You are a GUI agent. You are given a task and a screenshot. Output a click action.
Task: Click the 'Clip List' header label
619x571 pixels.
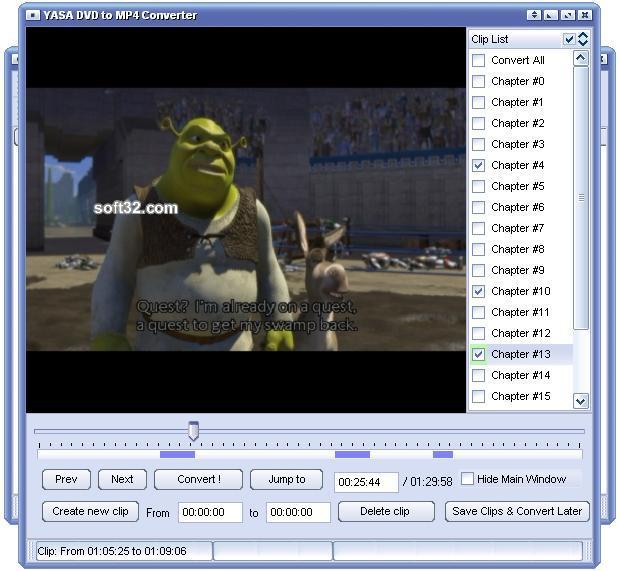[490, 39]
